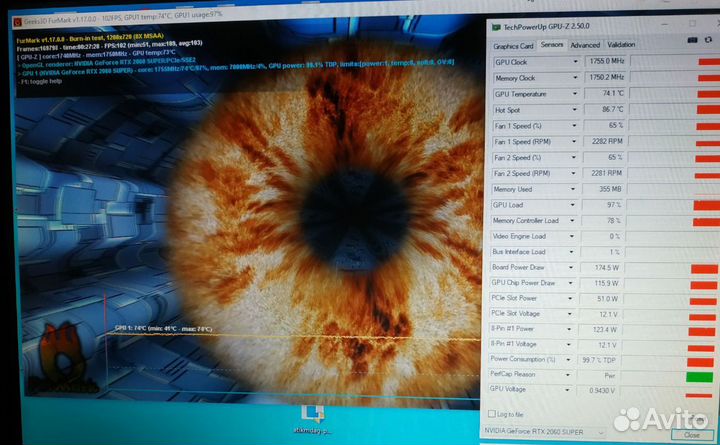The width and height of the screenshot is (720, 445).
Task: Open the Power Consumption (%) dropdown
Action: (568, 360)
